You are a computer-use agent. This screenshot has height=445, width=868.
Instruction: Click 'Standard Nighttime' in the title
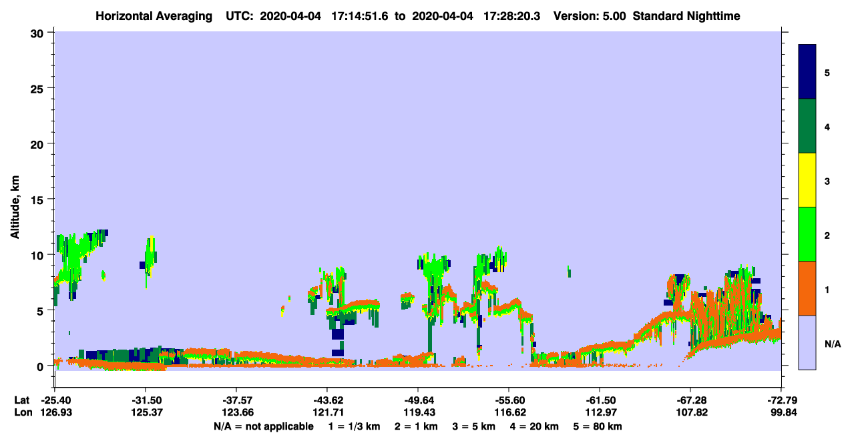click(x=686, y=16)
